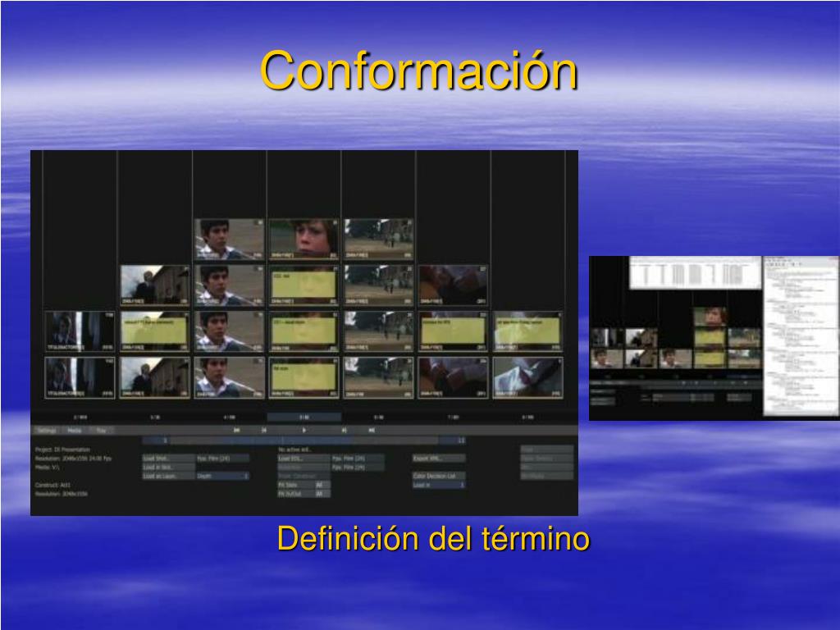Step back one frame with the previous-frame control
This screenshot has height=630, width=840.
pyautogui.click(x=263, y=430)
